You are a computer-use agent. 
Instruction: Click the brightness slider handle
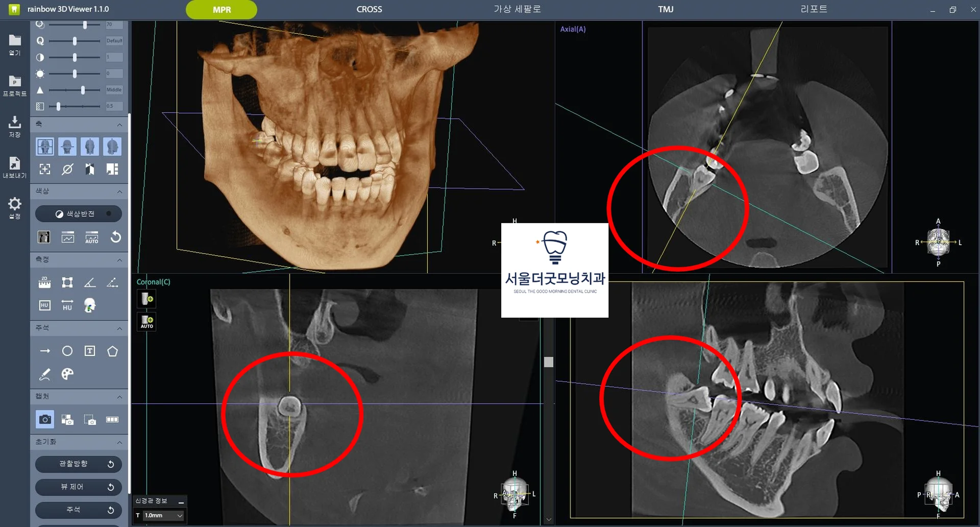tap(75, 74)
